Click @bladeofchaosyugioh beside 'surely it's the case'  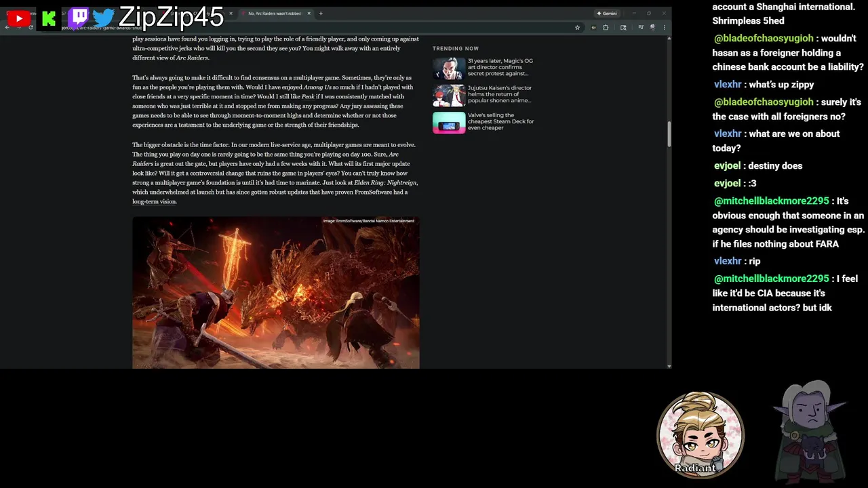click(x=764, y=102)
